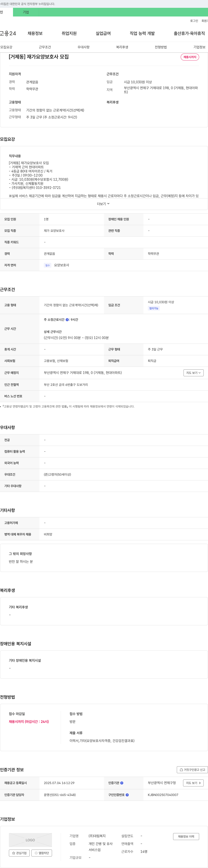Switch to the 기업 tab
The width and height of the screenshot is (208, 868).
click(26, 12)
